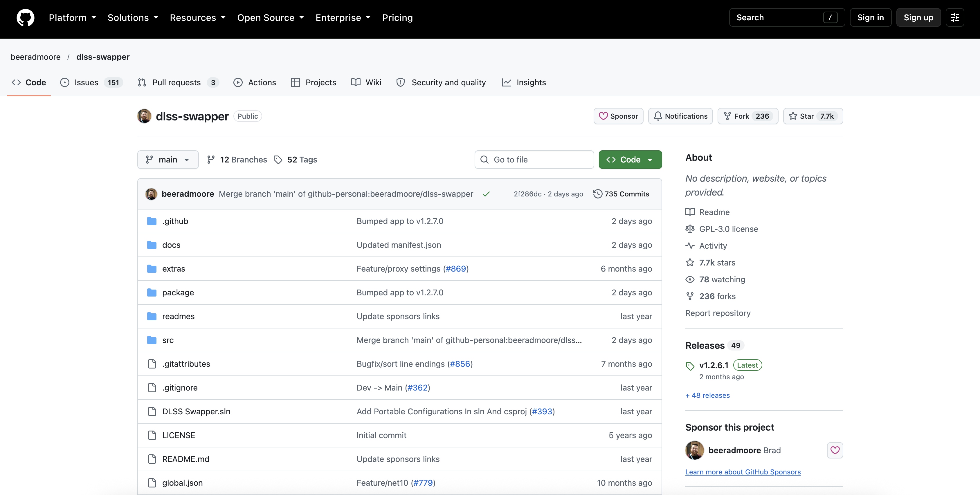Expand the main branch dropdown
Screen dimensions: 980x495
click(x=168, y=160)
